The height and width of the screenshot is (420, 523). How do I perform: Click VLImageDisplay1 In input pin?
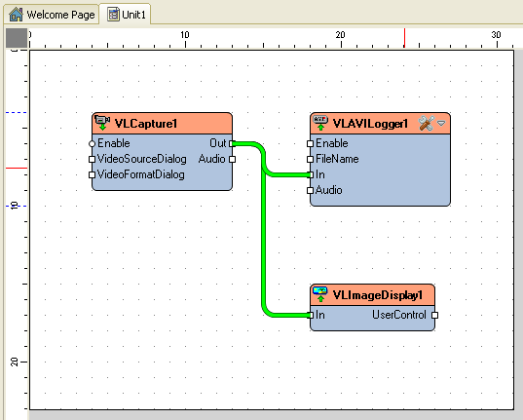311,315
